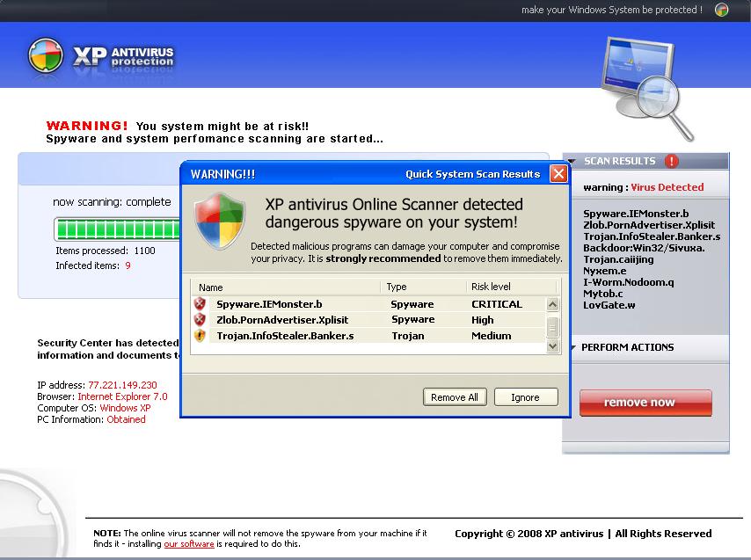
Task: Click LovGate.w in scan results panel
Action: 609,305
